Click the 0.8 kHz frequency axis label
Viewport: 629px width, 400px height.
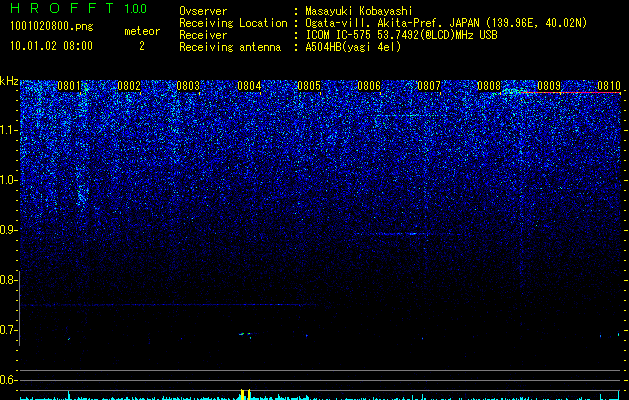tap(7, 280)
